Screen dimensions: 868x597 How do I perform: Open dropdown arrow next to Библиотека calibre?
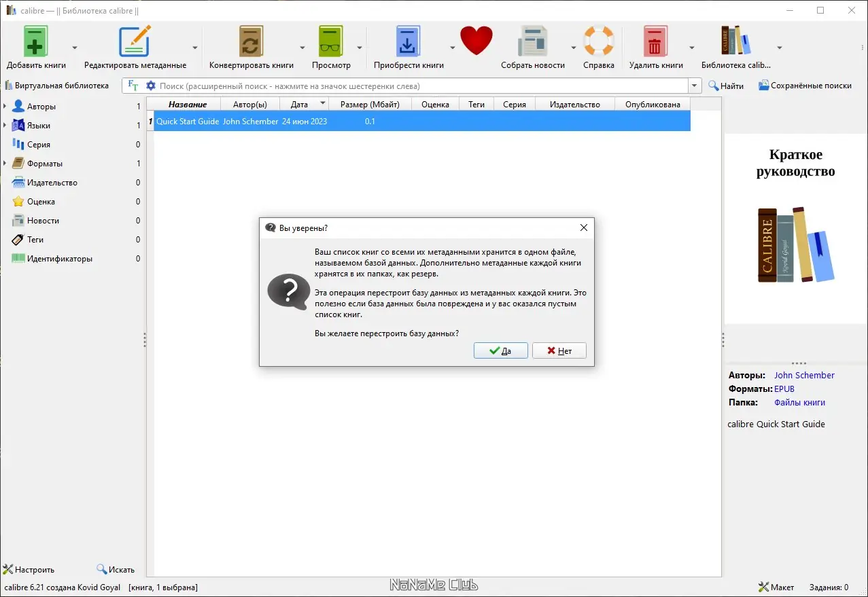click(780, 48)
